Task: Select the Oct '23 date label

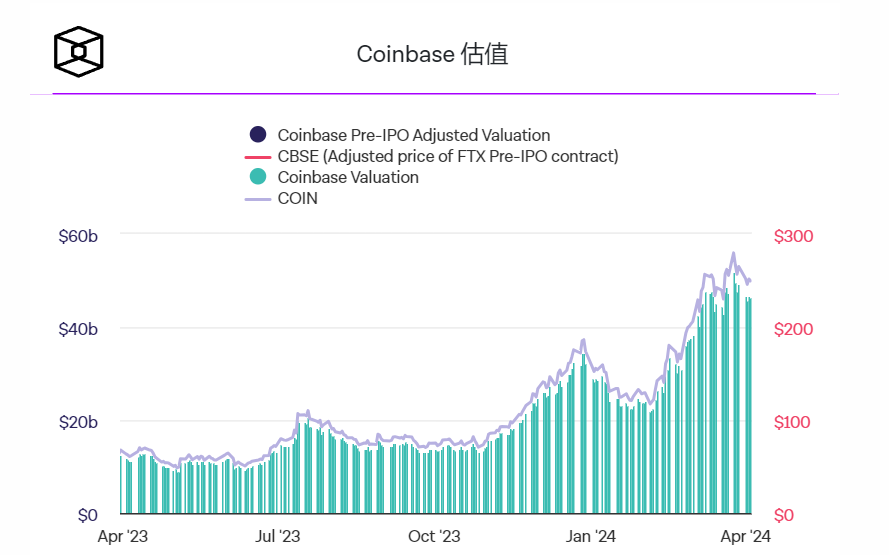Action: tap(435, 537)
